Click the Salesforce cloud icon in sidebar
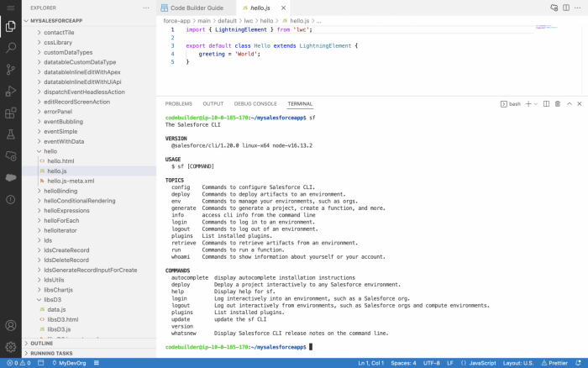This screenshot has width=588, height=368. point(11,177)
